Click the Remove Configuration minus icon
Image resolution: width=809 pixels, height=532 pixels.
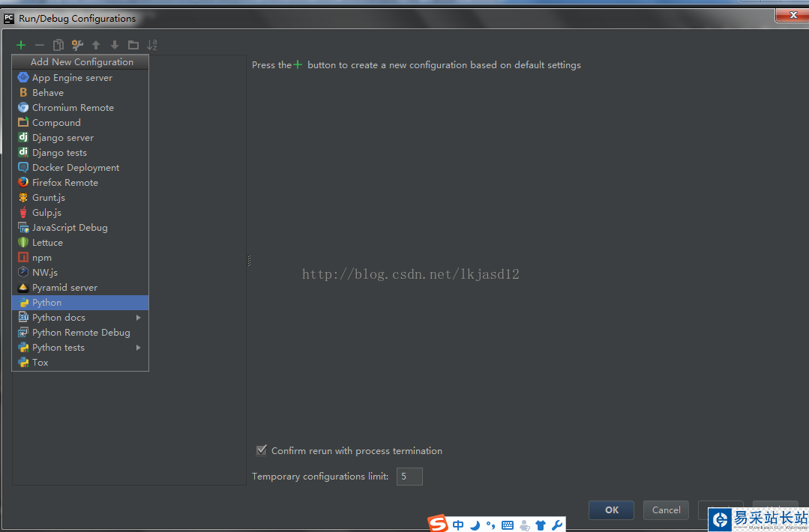[x=40, y=46]
